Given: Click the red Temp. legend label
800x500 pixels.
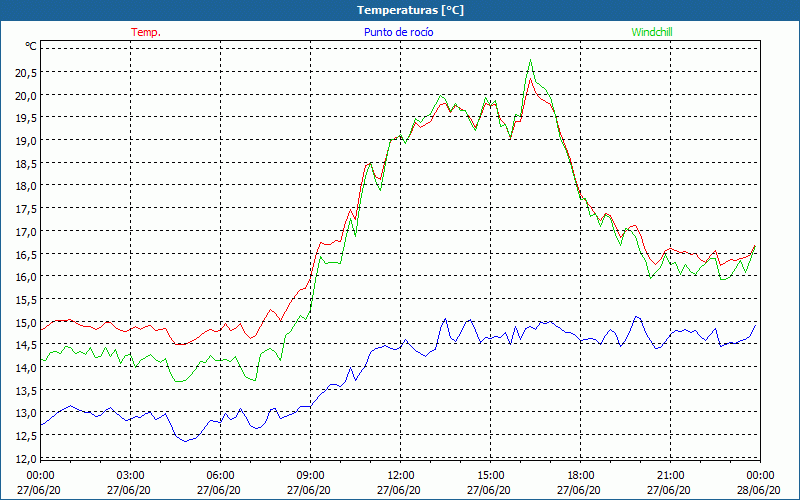Looking at the screenshot, I should pos(146,32).
